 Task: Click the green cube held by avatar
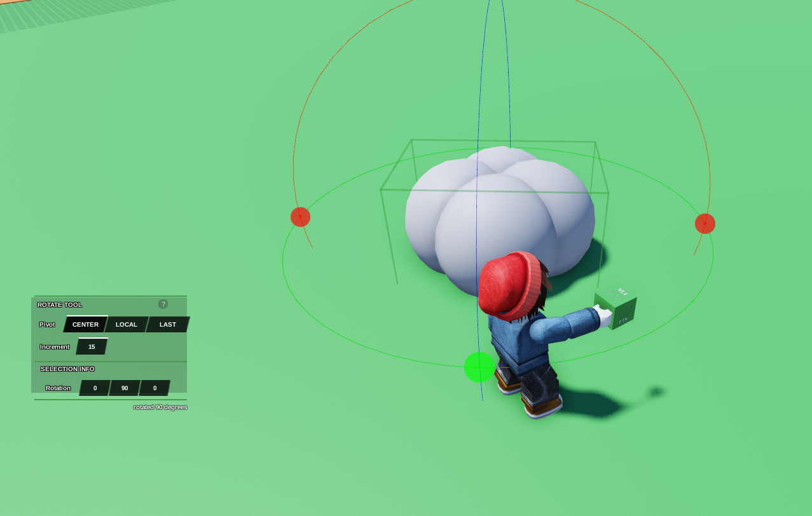(x=616, y=308)
